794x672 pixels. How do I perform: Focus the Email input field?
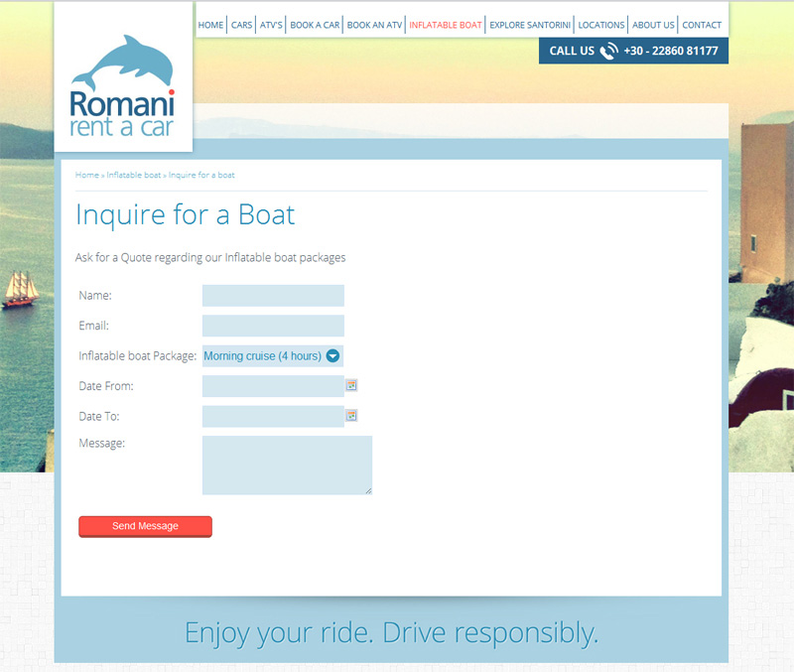coord(273,326)
